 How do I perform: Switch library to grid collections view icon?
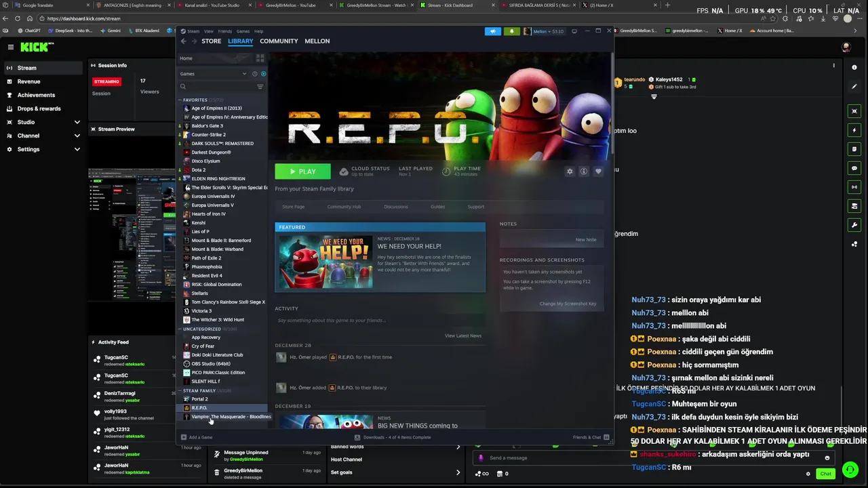click(x=260, y=58)
